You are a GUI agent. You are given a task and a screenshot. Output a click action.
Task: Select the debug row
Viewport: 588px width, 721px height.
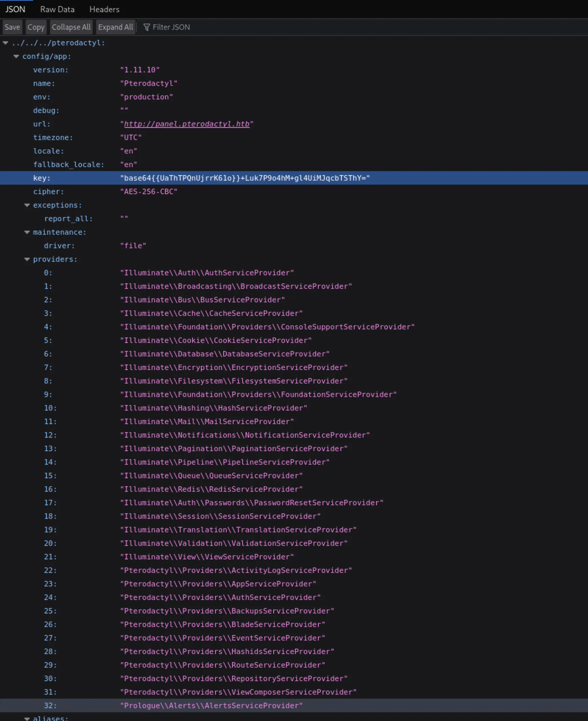click(294, 110)
